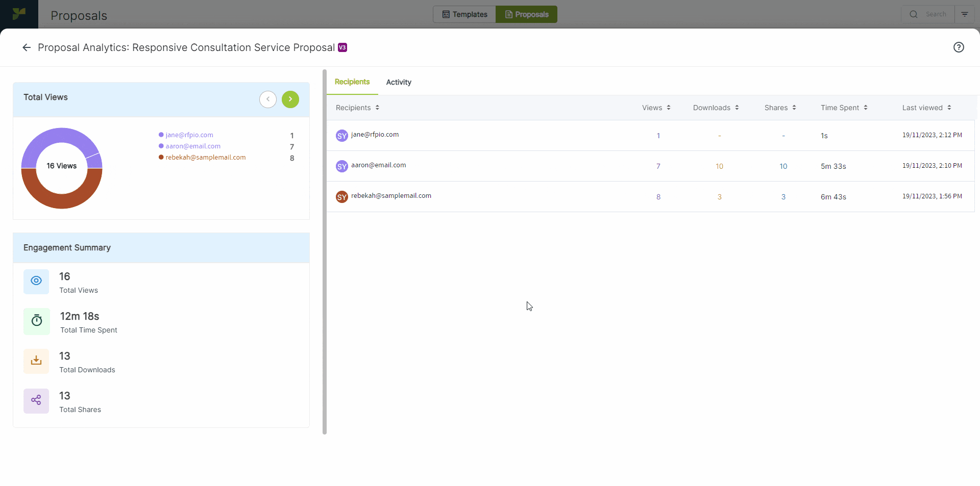
Task: Click rebekah@samplemail.com in recipients table
Action: coord(391,196)
